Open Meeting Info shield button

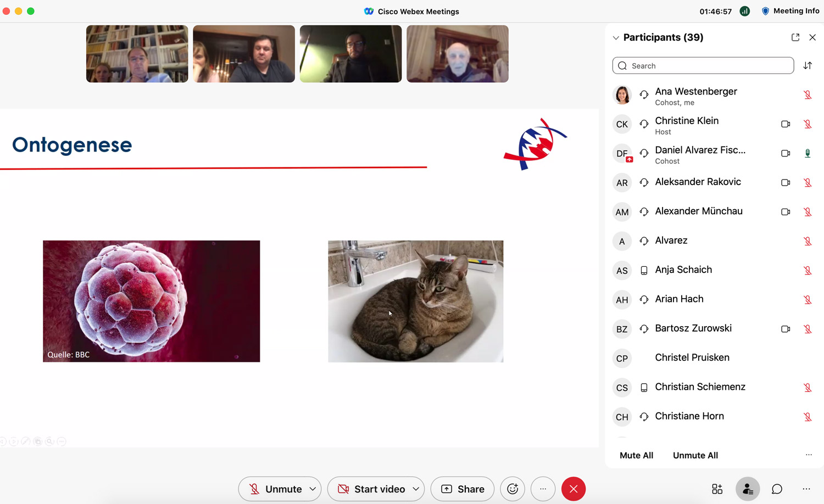790,11
